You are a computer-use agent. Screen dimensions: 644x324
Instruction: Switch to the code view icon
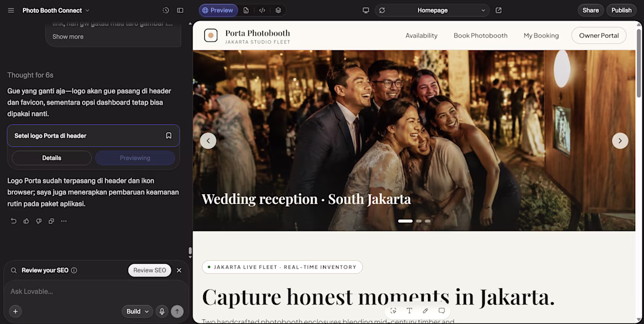click(262, 11)
